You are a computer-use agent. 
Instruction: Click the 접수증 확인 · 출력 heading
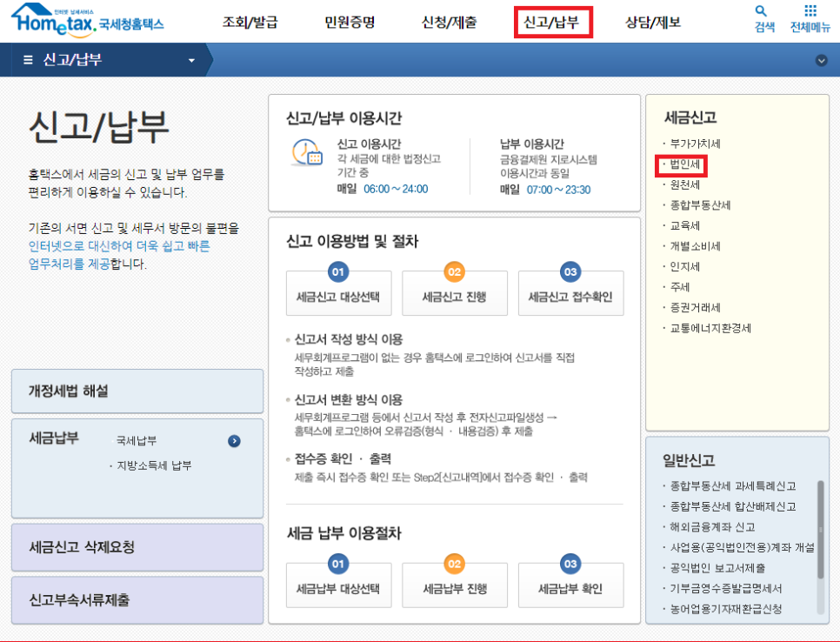tap(343, 458)
